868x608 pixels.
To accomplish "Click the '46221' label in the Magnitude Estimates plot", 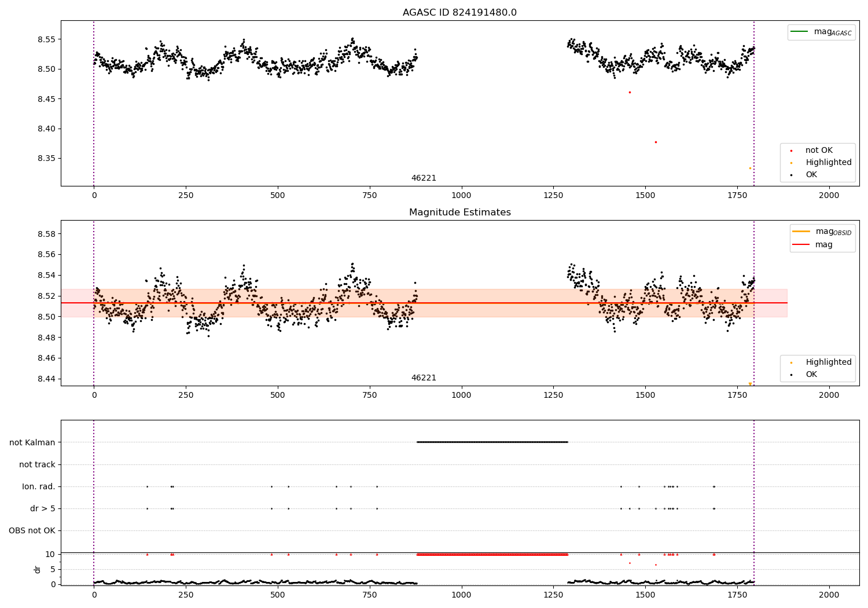I will coord(424,378).
